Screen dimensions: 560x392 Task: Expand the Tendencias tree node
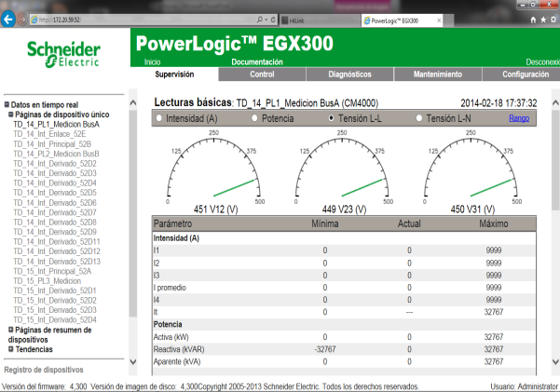click(x=11, y=349)
